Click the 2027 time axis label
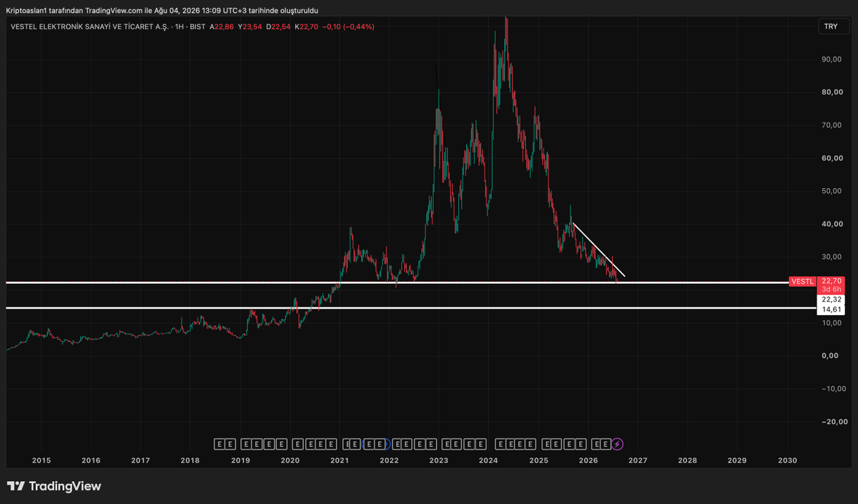 point(638,461)
